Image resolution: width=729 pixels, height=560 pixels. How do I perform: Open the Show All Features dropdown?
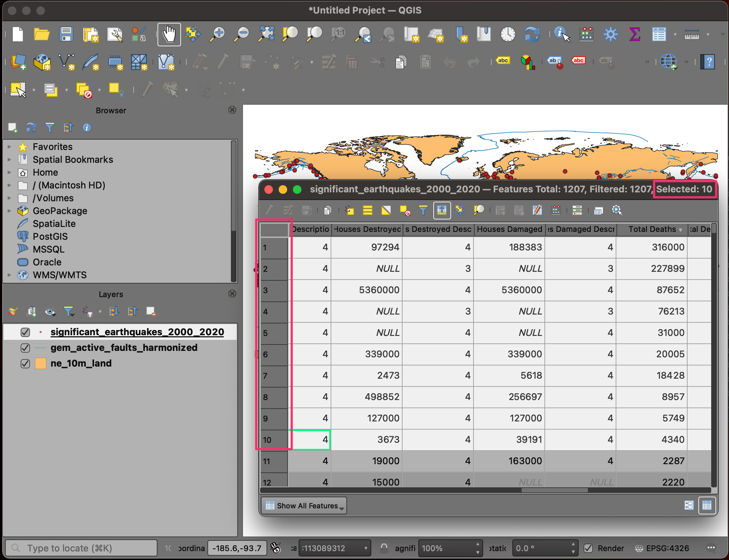pos(304,505)
